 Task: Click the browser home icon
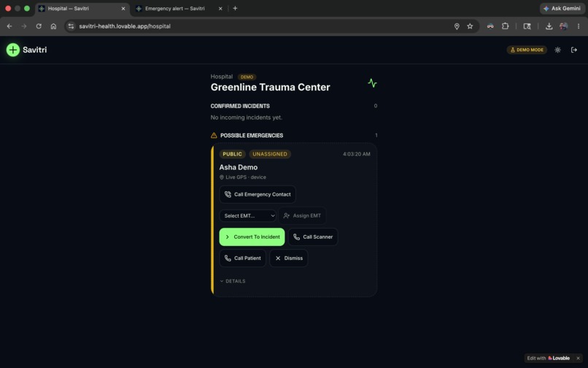coord(54,26)
